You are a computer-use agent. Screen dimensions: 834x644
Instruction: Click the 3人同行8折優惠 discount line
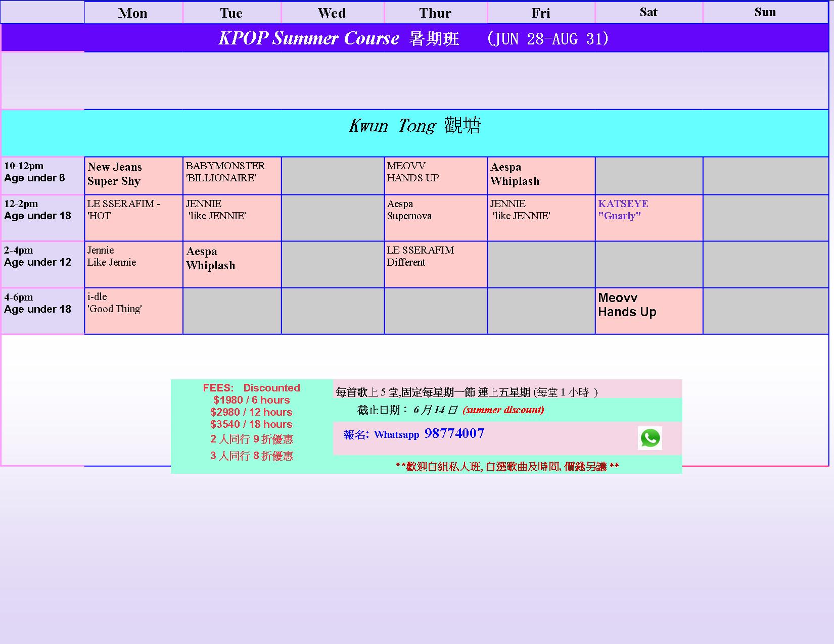click(251, 456)
